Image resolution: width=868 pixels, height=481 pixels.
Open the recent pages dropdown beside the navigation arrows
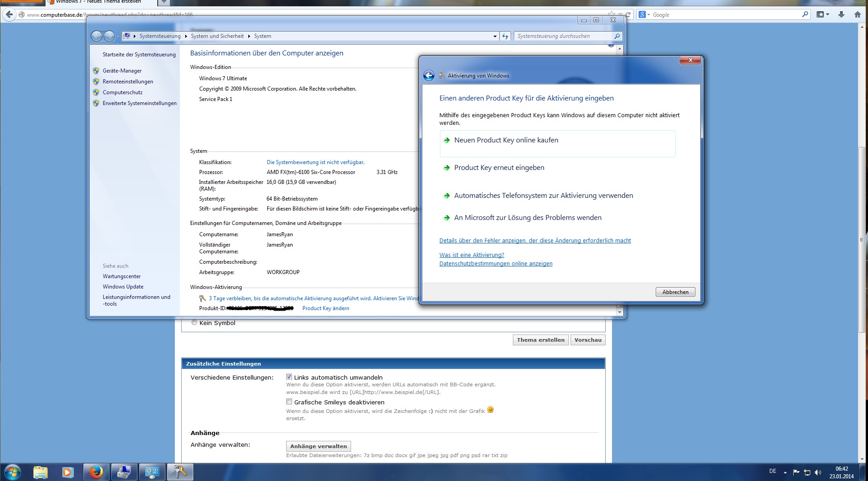pyautogui.click(x=119, y=36)
